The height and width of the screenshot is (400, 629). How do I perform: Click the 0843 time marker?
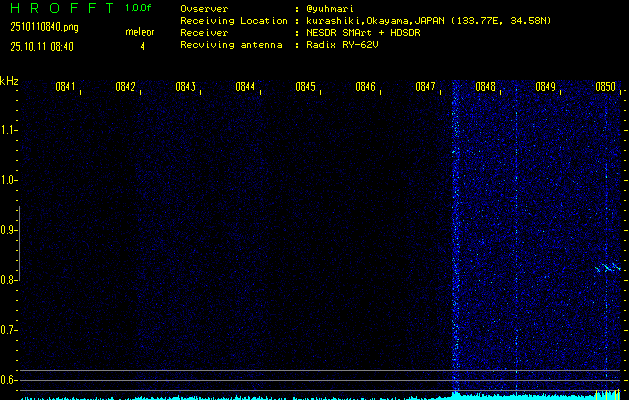coord(185,87)
